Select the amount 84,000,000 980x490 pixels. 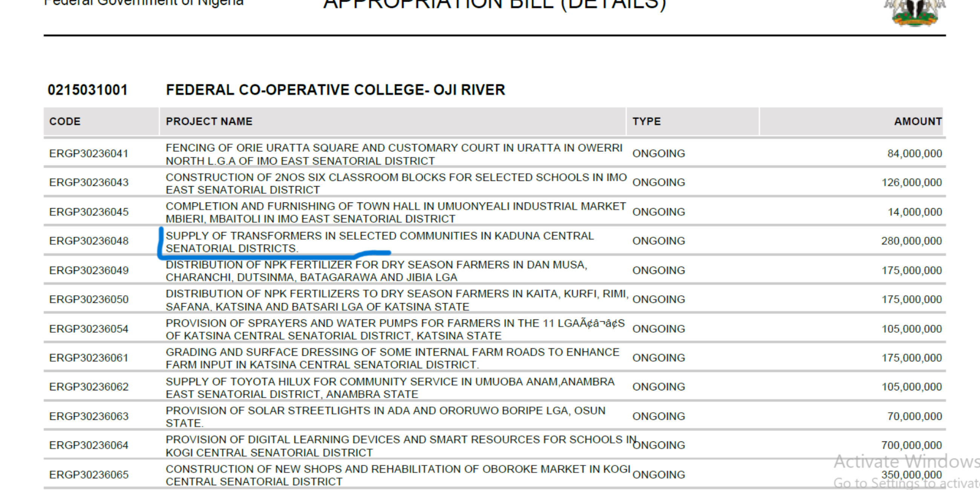click(914, 154)
